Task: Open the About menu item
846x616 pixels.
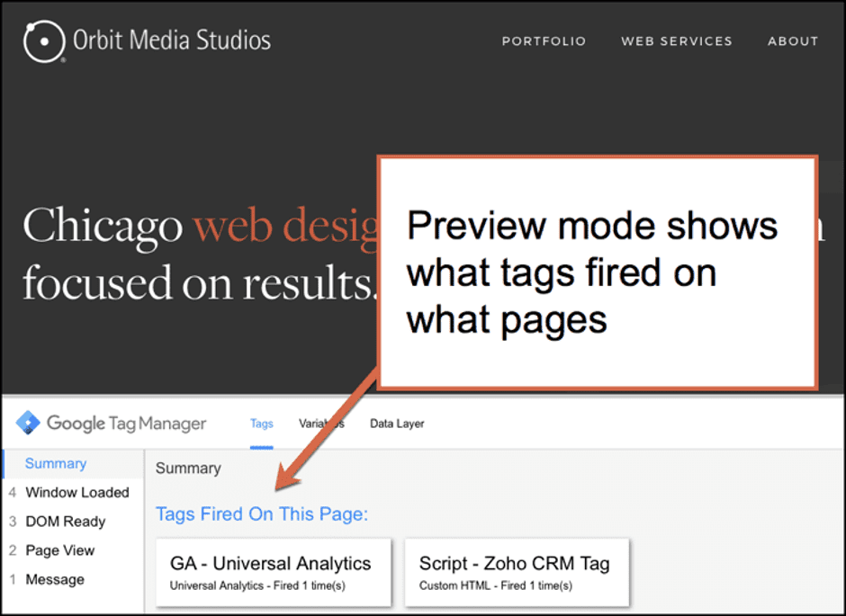Action: tap(793, 41)
